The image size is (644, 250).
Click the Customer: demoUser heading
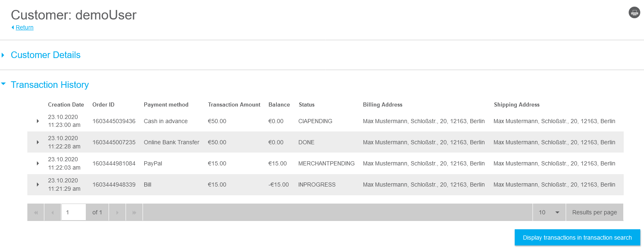(74, 15)
